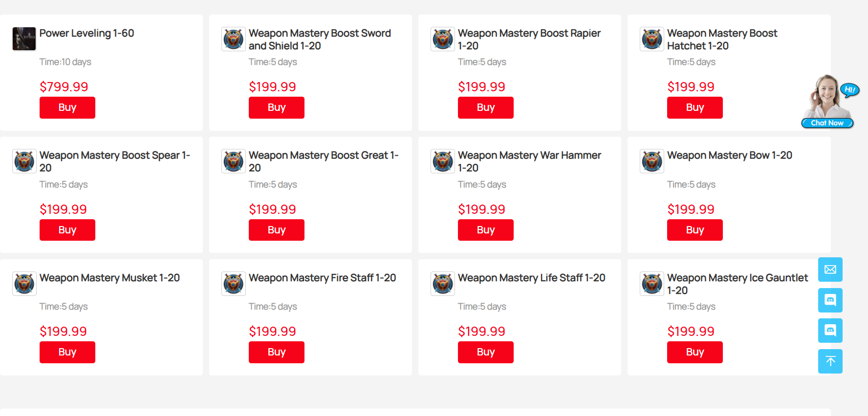Click the lower Discord icon button
The width and height of the screenshot is (868, 416).
(x=830, y=331)
